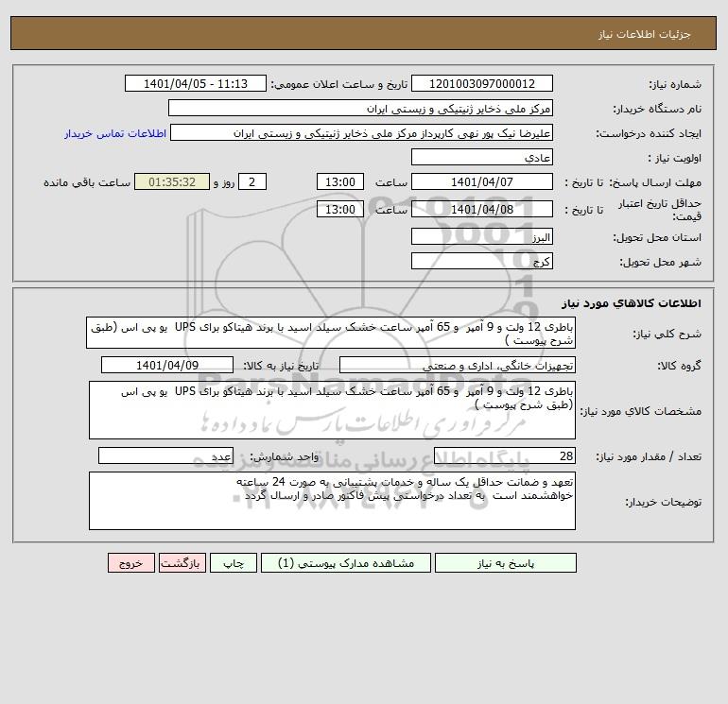728x704 pixels.
Task: Open اطلاعات تماس خریدار link
Action: (115, 133)
